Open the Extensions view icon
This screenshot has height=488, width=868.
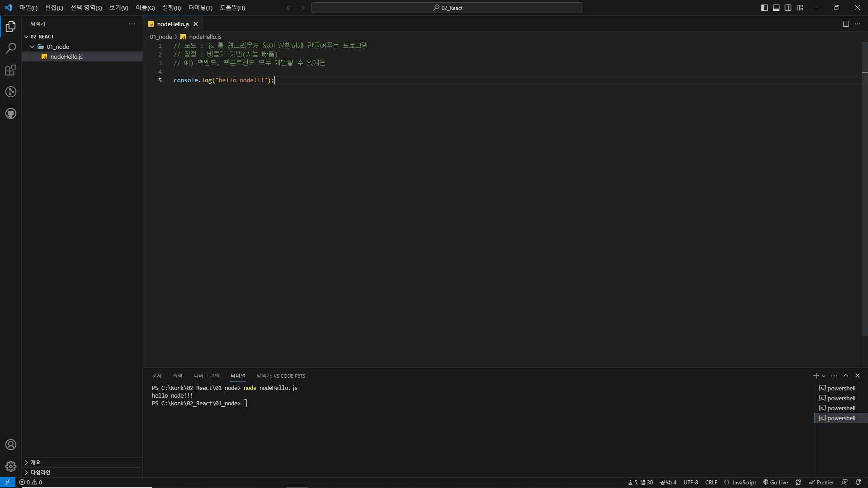pos(11,70)
